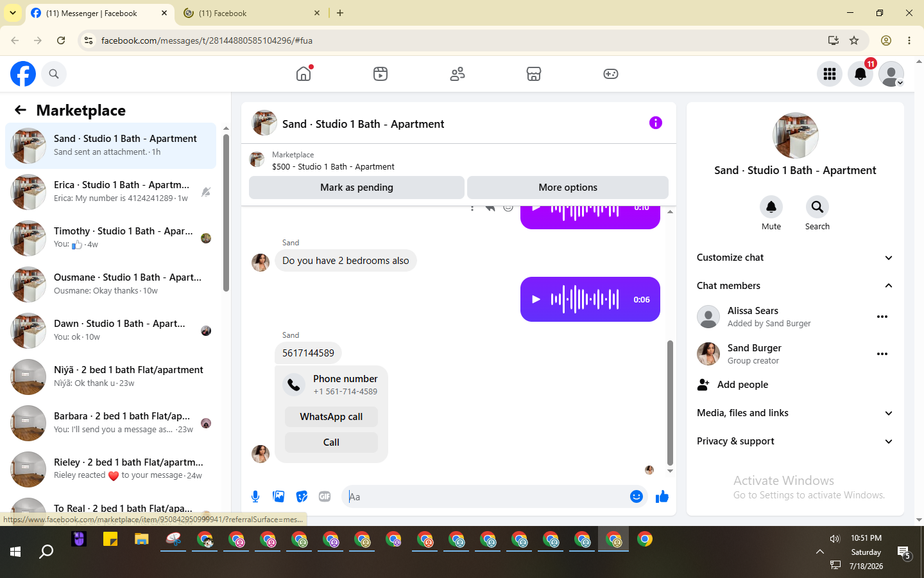Image resolution: width=924 pixels, height=578 pixels.
Task: Click the phone icon in phone number card
Action: 294,385
